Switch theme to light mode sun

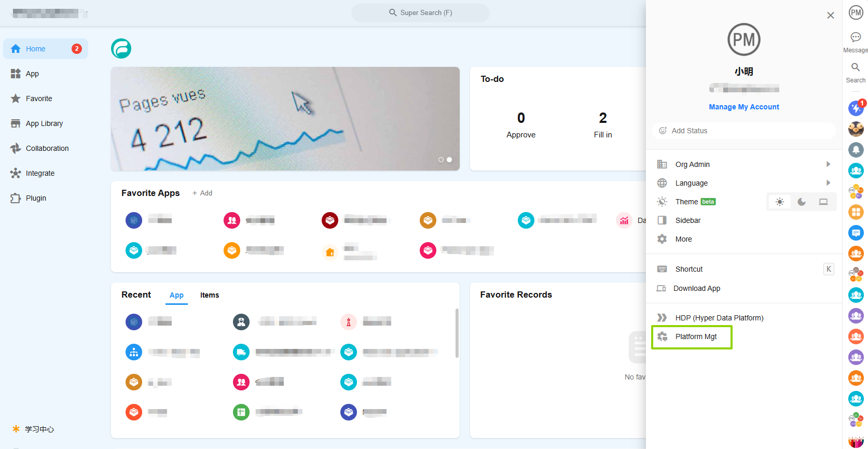click(779, 202)
